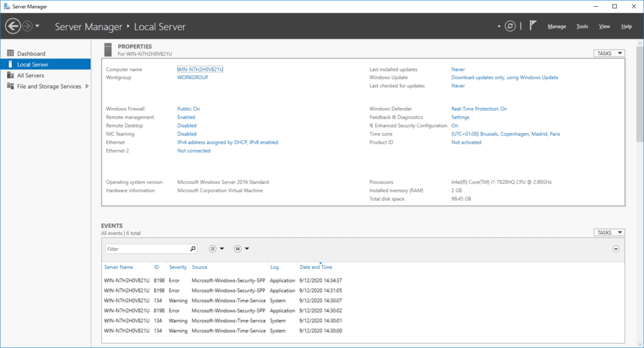Expand the events filter chevron
The width and height of the screenshot is (644, 348).
coord(616,249)
